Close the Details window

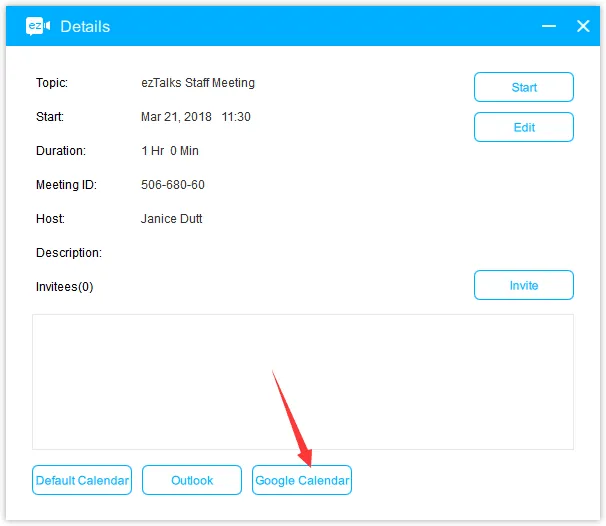pos(583,26)
